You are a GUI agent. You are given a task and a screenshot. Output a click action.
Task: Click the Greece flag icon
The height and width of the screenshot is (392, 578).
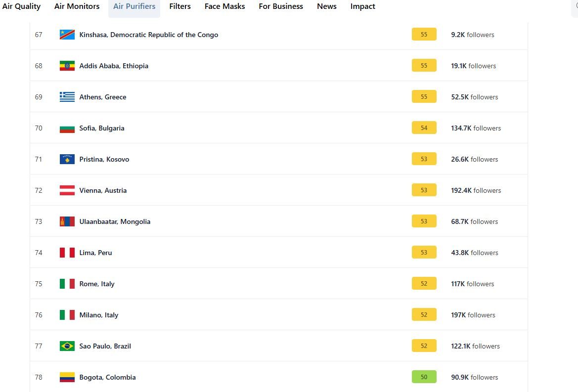pos(67,97)
